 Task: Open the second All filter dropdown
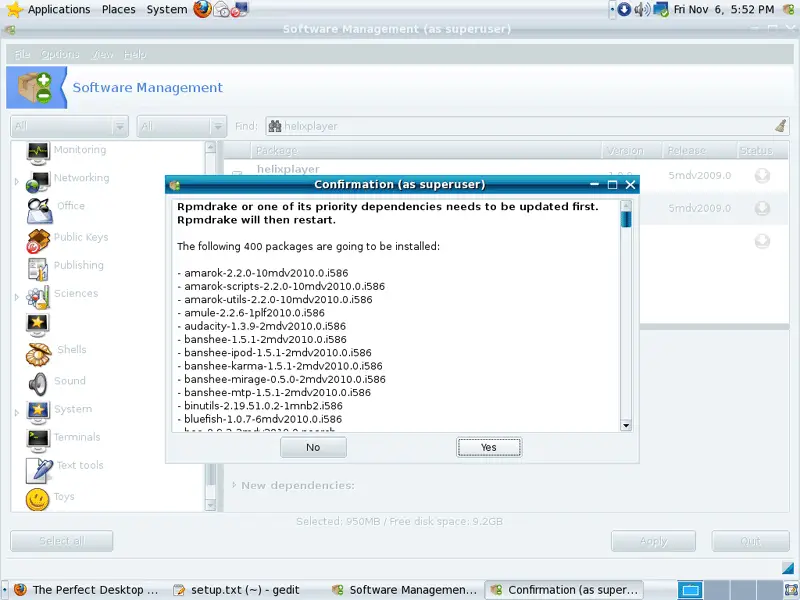click(x=182, y=126)
